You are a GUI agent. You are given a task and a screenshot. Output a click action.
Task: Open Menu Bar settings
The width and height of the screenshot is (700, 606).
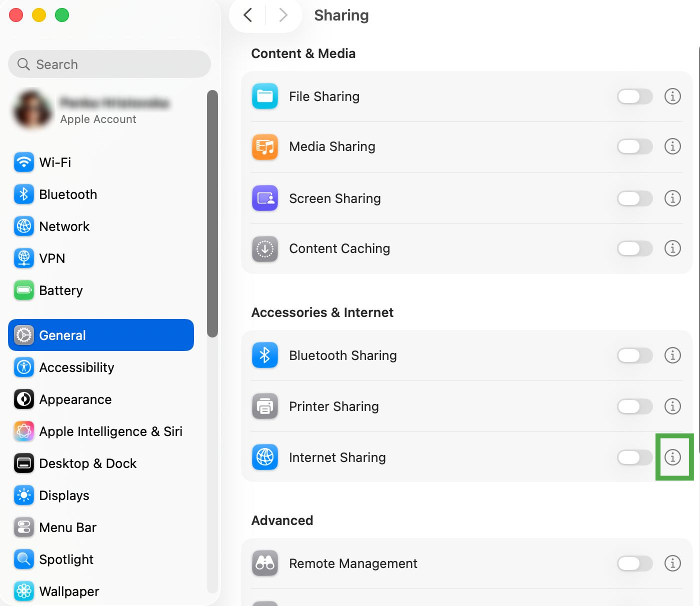(101, 527)
